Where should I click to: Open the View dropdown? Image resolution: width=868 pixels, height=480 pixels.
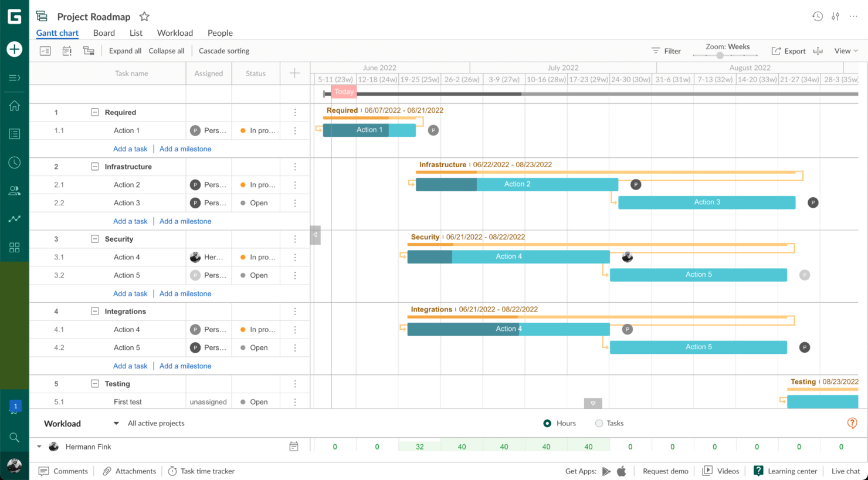[x=845, y=50]
